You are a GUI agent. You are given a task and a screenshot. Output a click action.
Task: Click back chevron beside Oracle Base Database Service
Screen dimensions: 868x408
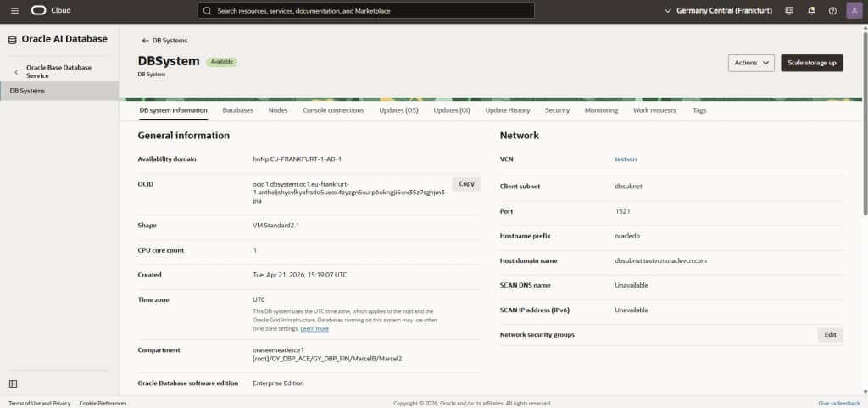16,72
